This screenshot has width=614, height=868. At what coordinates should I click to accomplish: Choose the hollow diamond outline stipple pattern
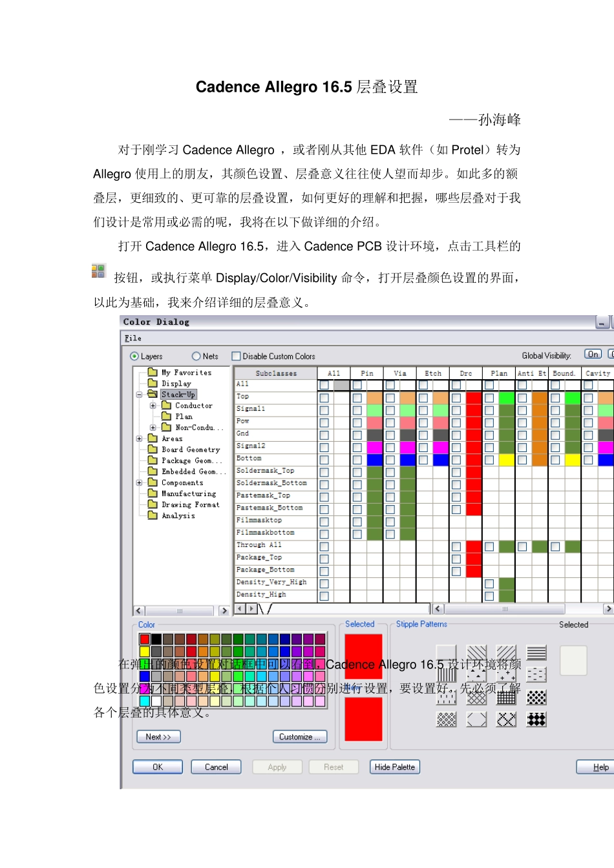click(477, 719)
